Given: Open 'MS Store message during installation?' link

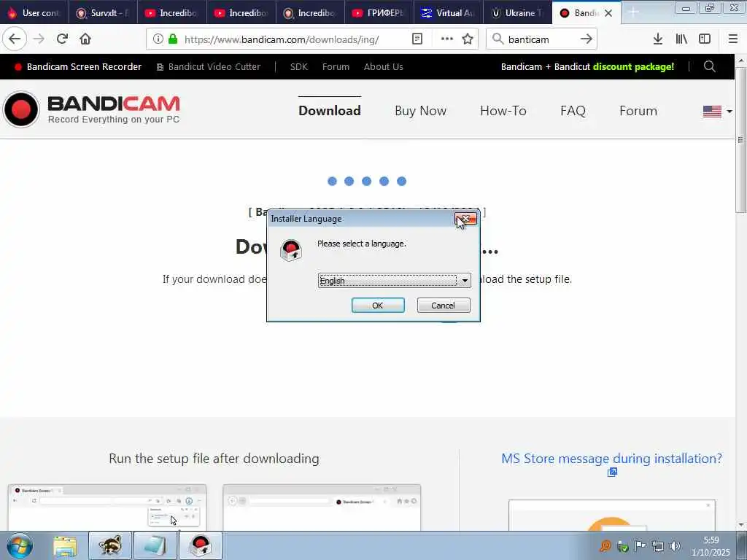Looking at the screenshot, I should tap(612, 459).
